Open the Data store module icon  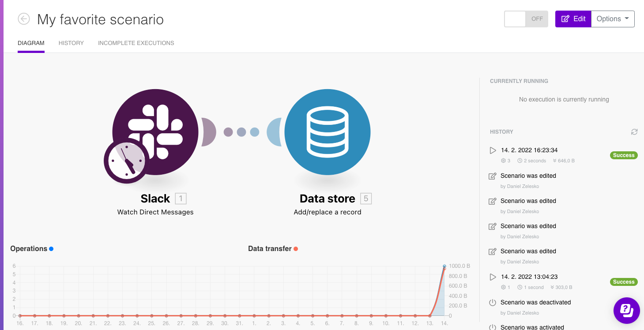point(328,132)
